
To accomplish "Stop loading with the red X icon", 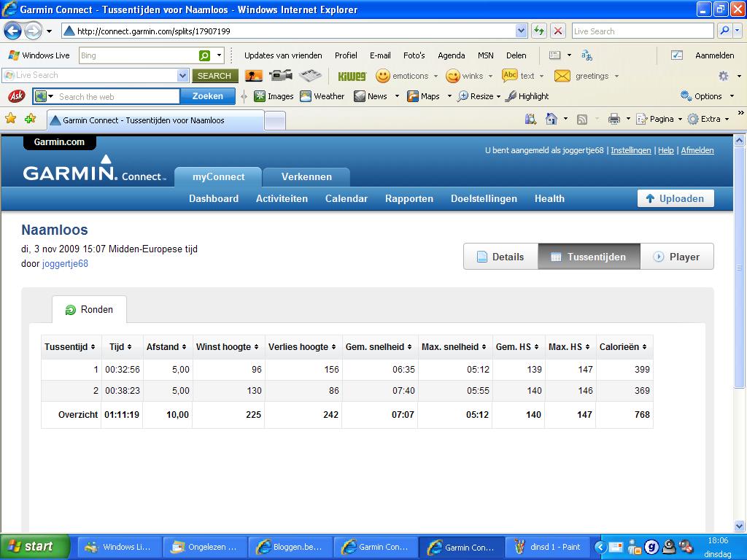I will pos(558,31).
